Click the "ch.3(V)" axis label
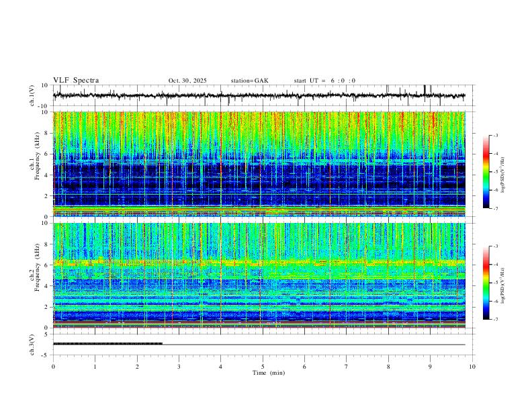This screenshot has width=532, height=411. [32, 345]
